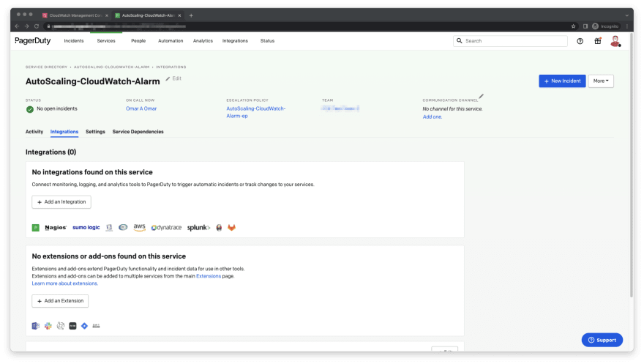The width and height of the screenshot is (644, 364).
Task: Click the Nagios integration logo
Action: [x=56, y=228]
